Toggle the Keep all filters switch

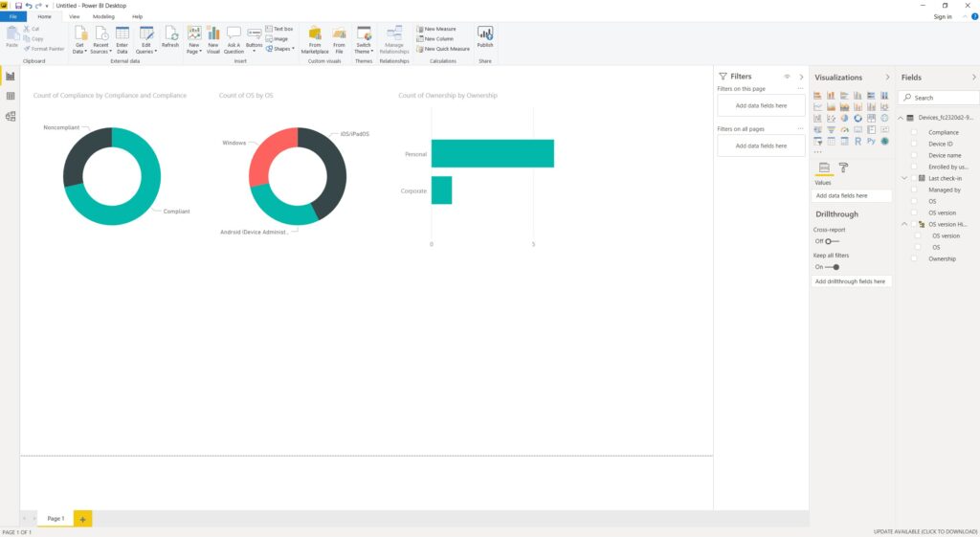point(833,267)
